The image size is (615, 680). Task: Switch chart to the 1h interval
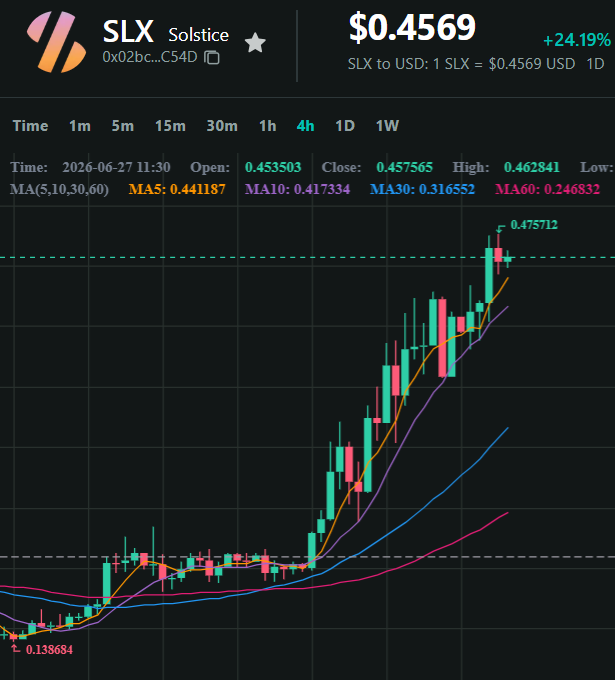pyautogui.click(x=268, y=126)
